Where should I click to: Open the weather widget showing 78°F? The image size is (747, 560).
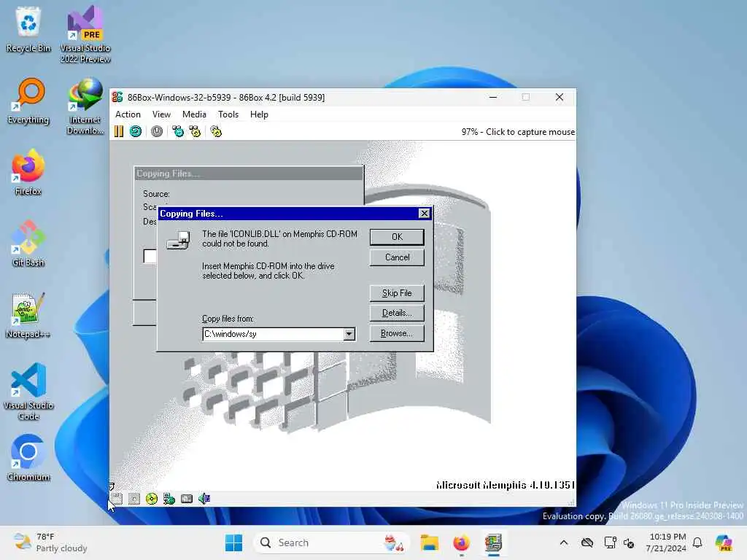point(50,542)
